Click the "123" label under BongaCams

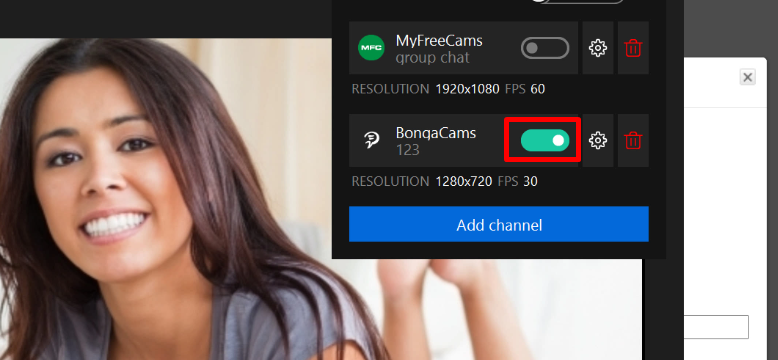click(x=407, y=150)
